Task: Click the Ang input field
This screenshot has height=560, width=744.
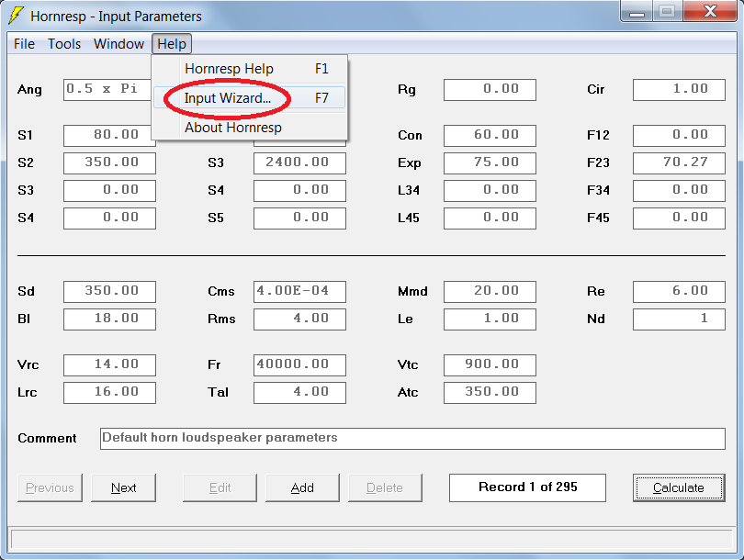Action: point(107,90)
